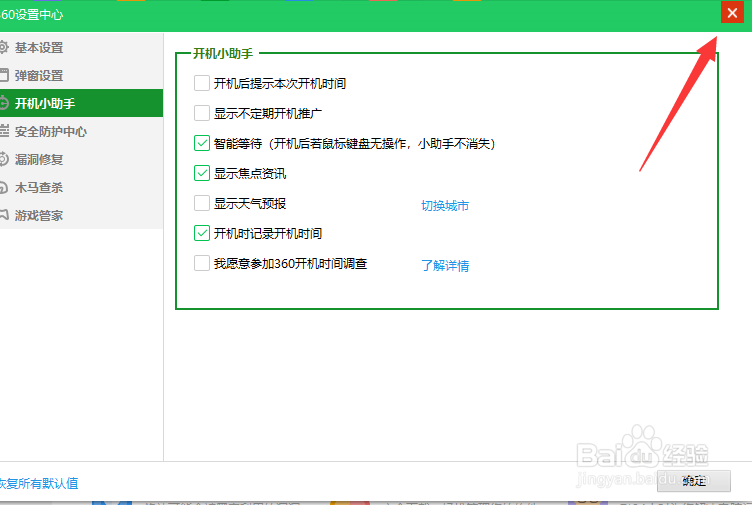Viewport: 752px width, 505px height.
Task: Enable the 显示天气预报 checkbox
Action: coord(202,203)
